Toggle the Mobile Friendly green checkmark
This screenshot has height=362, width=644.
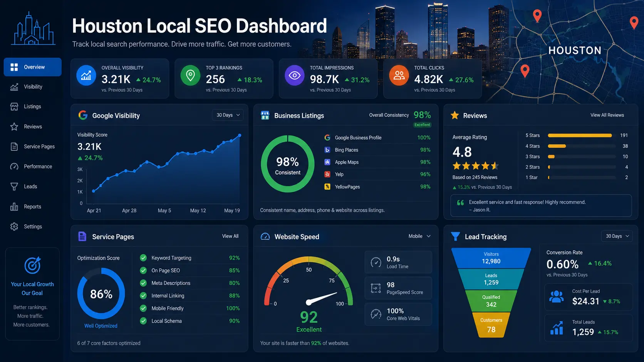pos(143,308)
